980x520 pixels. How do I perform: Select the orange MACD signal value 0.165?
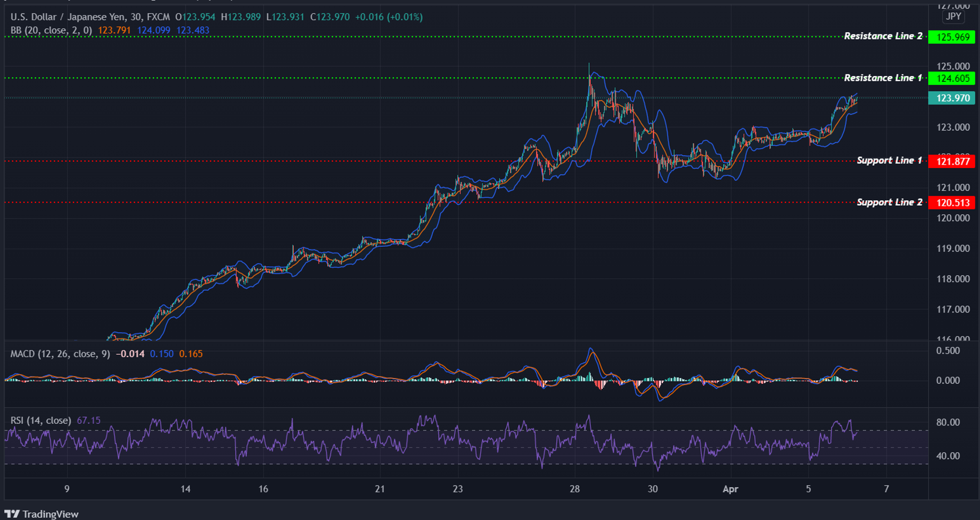click(x=191, y=353)
